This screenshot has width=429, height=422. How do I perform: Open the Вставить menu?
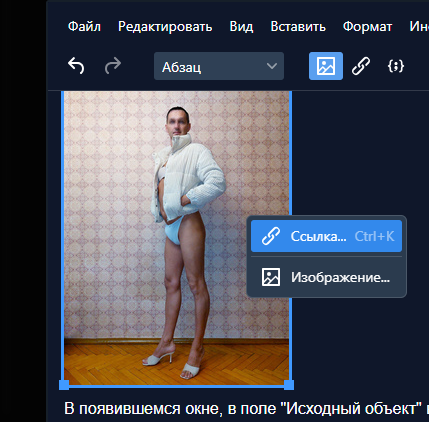point(298,26)
